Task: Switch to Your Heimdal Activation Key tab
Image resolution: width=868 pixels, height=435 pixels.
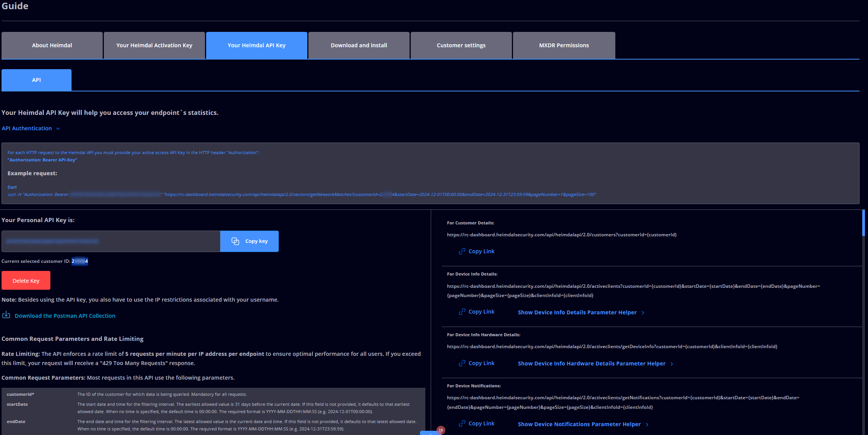Action: 154,45
